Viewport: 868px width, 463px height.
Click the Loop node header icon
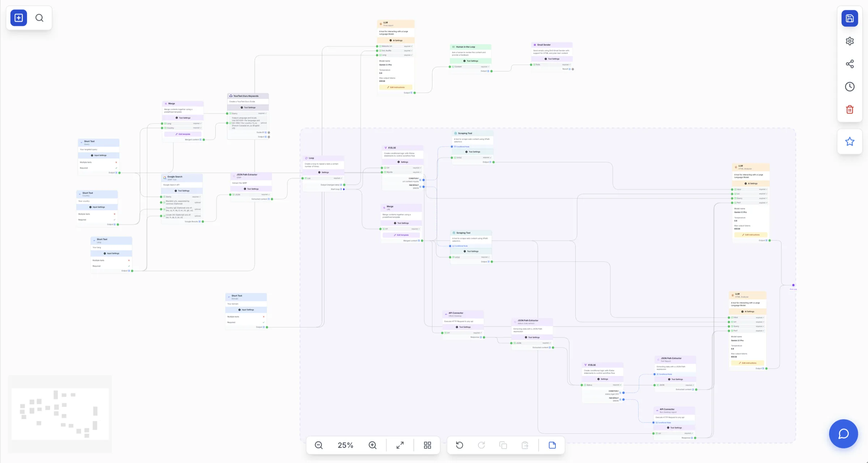(306, 158)
